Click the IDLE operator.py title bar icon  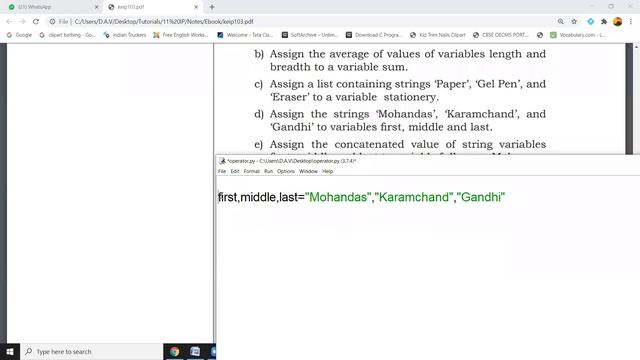click(222, 161)
